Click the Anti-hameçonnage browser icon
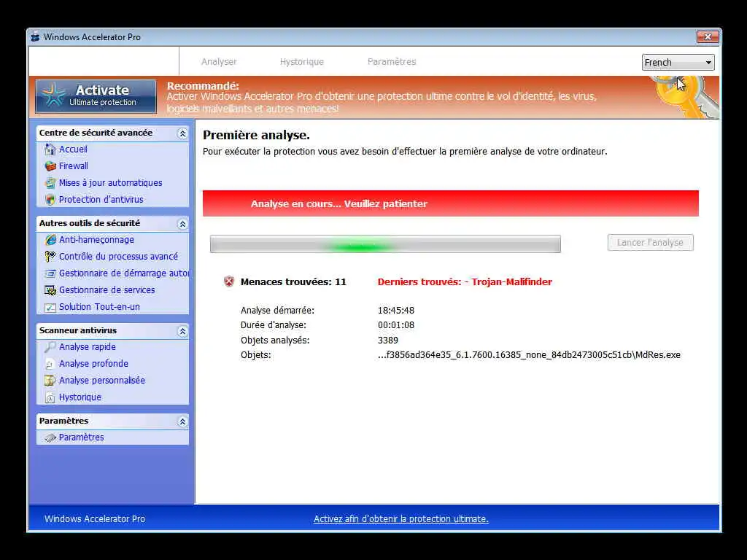 click(x=50, y=240)
